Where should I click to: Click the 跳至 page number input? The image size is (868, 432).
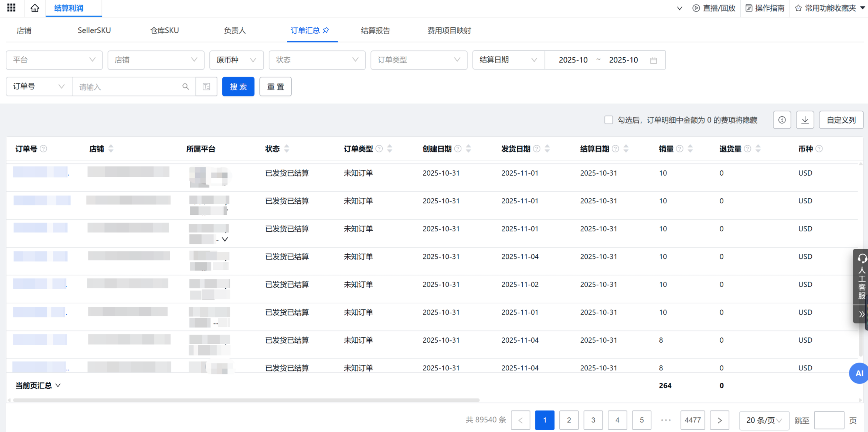pos(829,420)
